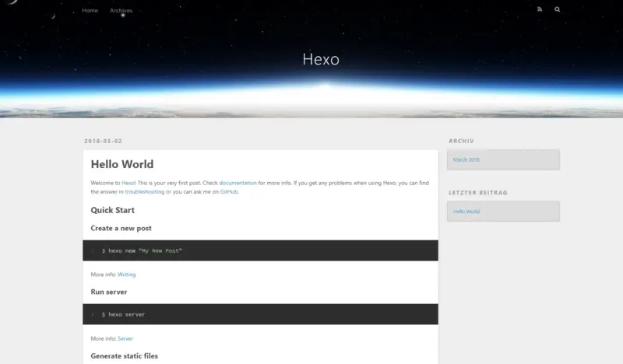This screenshot has width=623, height=364.
Task: Open the documentation link
Action: [238, 183]
